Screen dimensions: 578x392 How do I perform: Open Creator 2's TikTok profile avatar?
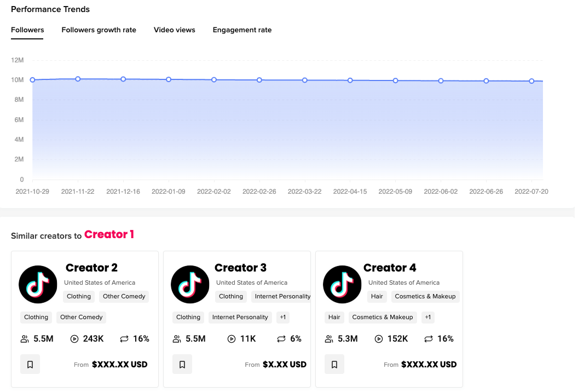[38, 284]
